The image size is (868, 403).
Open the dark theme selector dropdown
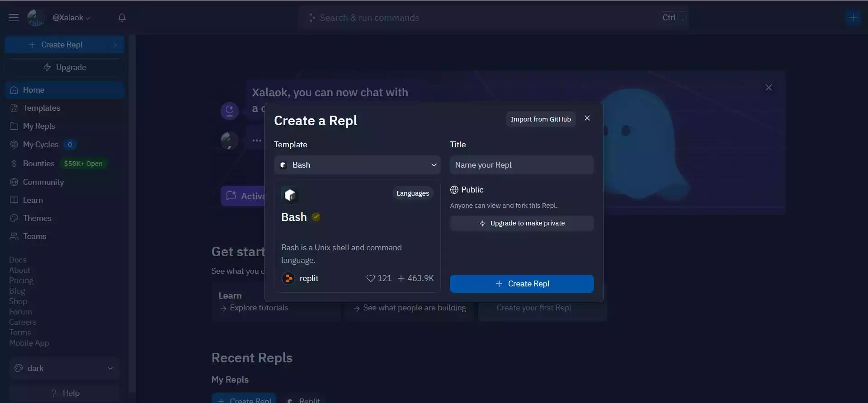(64, 368)
